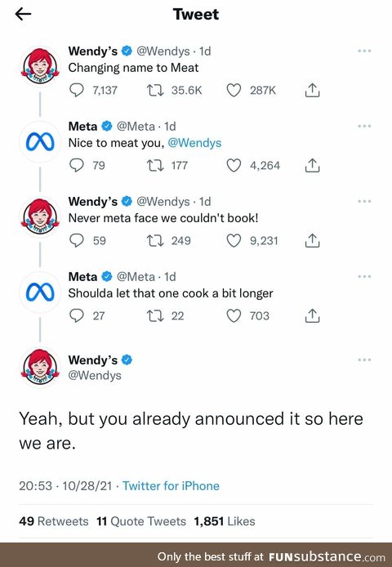View the 1,851 Likes list
The width and height of the screenshot is (392, 567).
click(225, 521)
